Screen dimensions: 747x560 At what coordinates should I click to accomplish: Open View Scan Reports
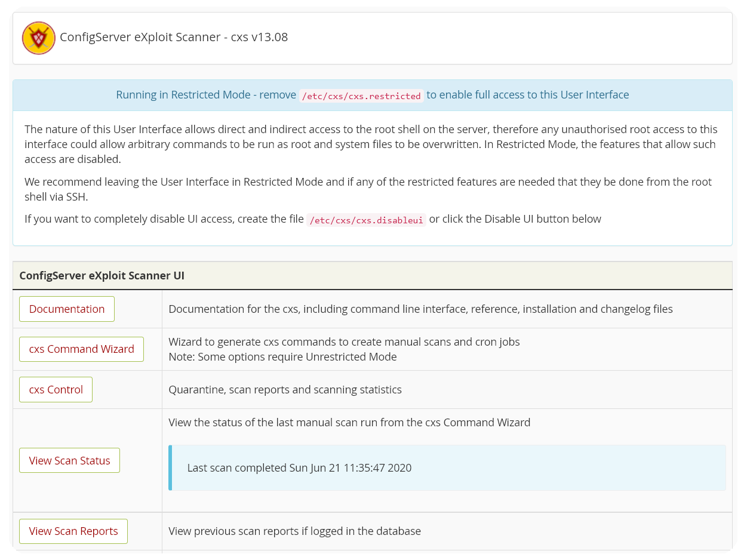tap(73, 531)
